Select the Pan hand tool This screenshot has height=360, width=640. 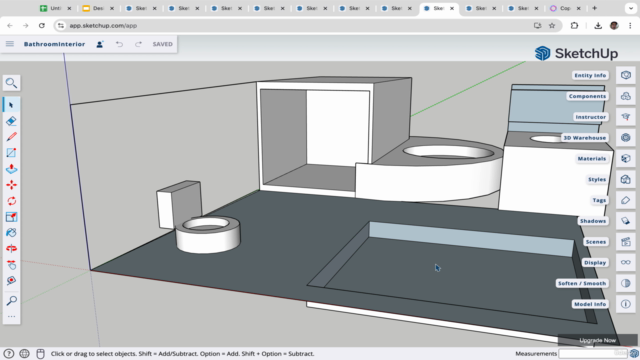11,264
